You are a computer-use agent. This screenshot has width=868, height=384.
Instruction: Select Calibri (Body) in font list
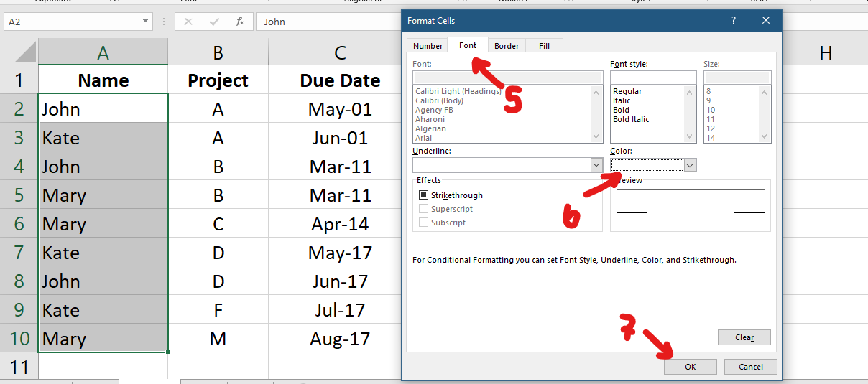click(x=439, y=100)
